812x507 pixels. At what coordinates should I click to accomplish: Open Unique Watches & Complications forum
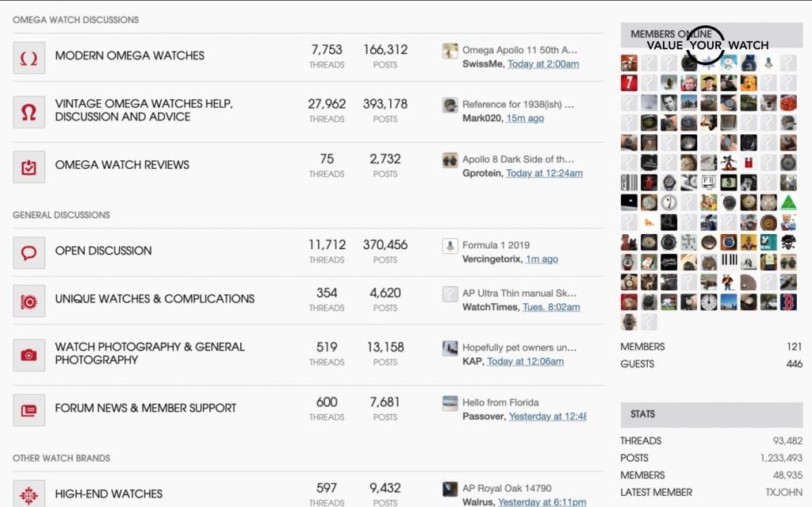coord(155,299)
